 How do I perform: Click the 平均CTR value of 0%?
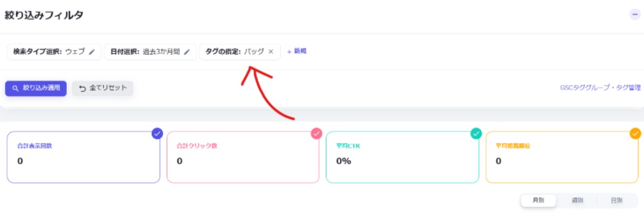(343, 161)
